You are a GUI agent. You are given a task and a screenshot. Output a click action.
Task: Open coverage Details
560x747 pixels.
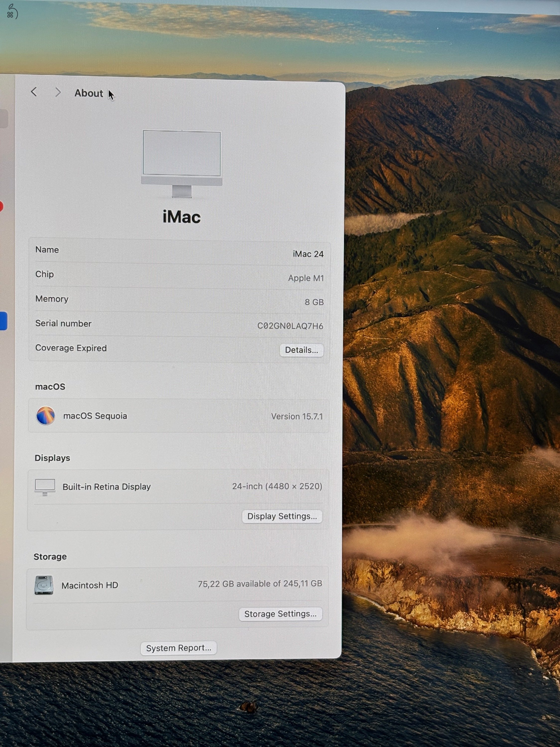(x=301, y=350)
